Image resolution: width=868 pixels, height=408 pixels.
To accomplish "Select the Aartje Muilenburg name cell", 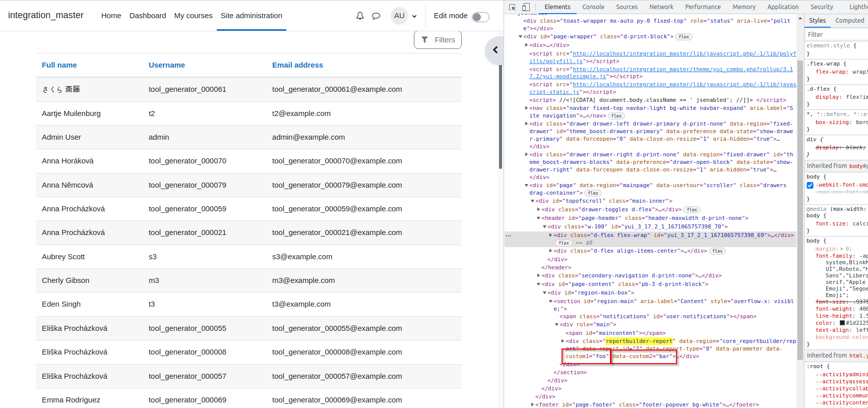I will click(71, 113).
